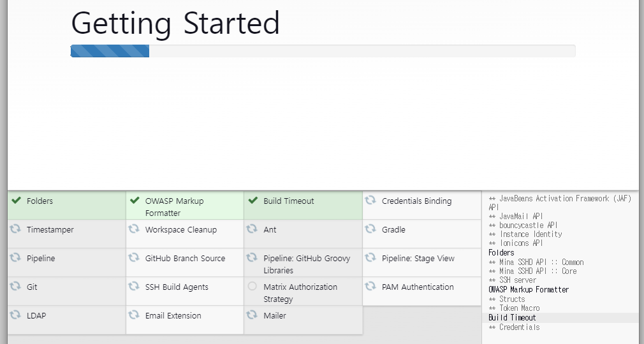The image size is (644, 344).
Task: Click the GitHub Branch Source label
Action: [186, 258]
